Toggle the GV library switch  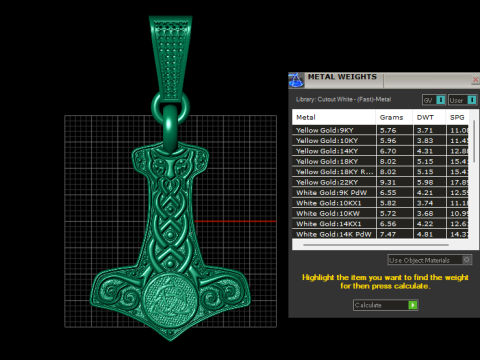[x=441, y=100]
